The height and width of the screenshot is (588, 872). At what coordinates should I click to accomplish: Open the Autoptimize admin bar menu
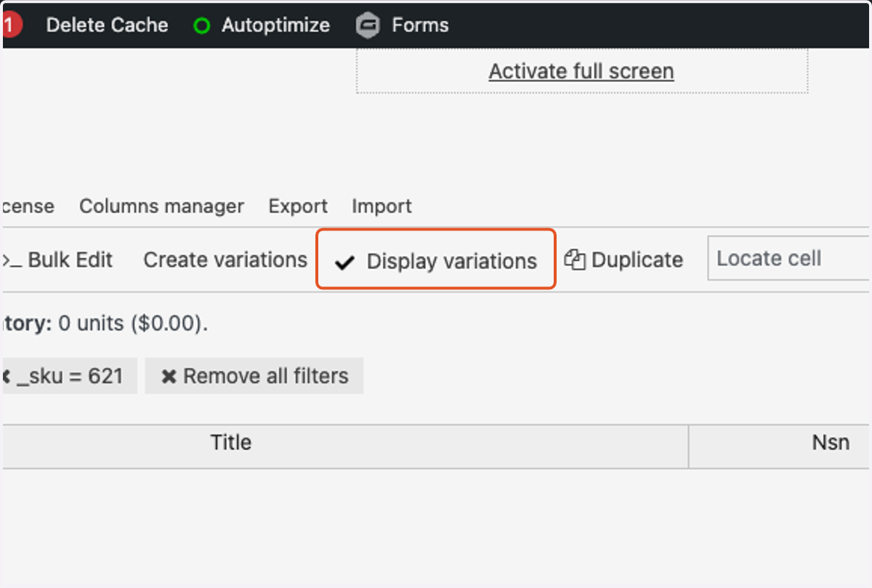click(x=262, y=25)
